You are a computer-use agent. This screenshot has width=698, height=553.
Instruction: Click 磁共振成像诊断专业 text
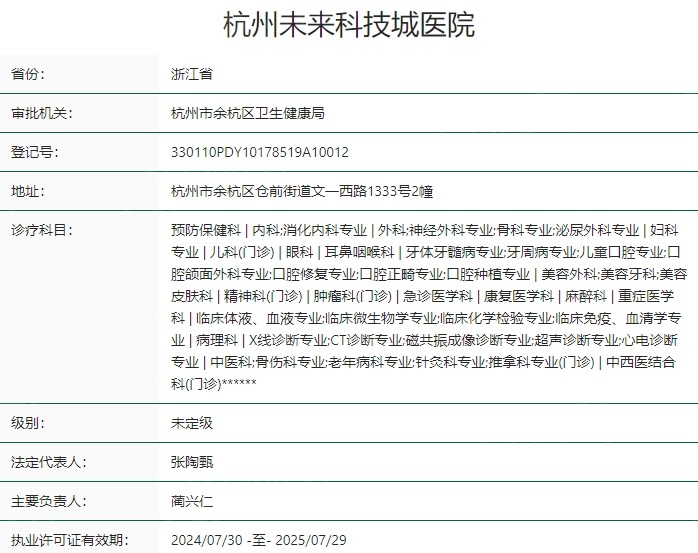click(x=469, y=340)
